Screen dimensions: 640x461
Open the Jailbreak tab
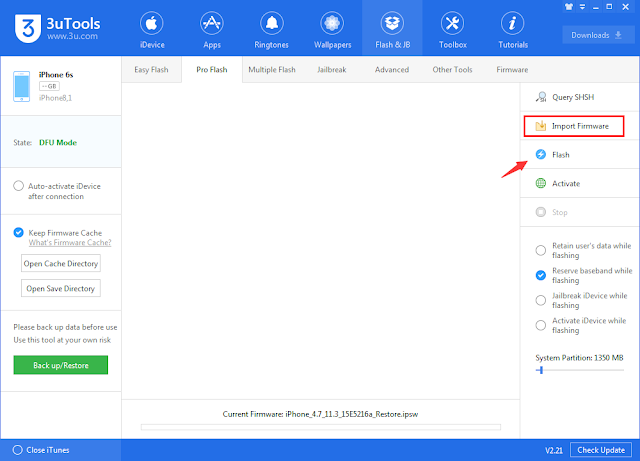click(x=332, y=69)
